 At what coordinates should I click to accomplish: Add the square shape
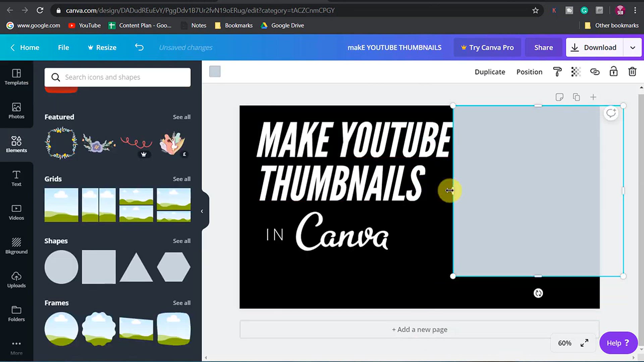pos(99,267)
